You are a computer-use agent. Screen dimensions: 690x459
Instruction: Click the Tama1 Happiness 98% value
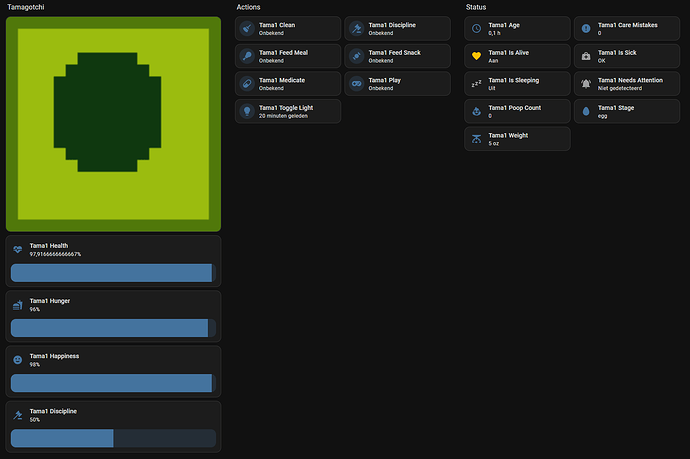35,364
